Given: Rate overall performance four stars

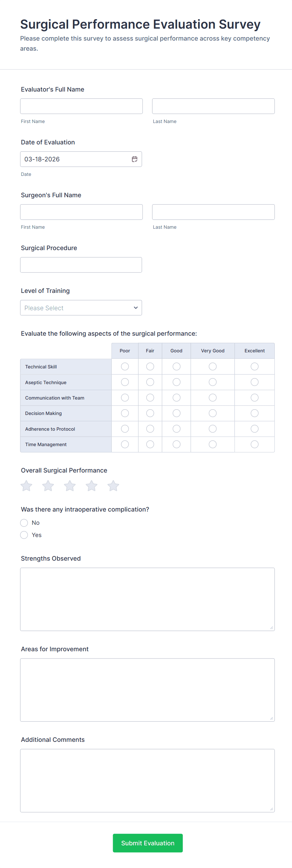Looking at the screenshot, I should [x=91, y=485].
